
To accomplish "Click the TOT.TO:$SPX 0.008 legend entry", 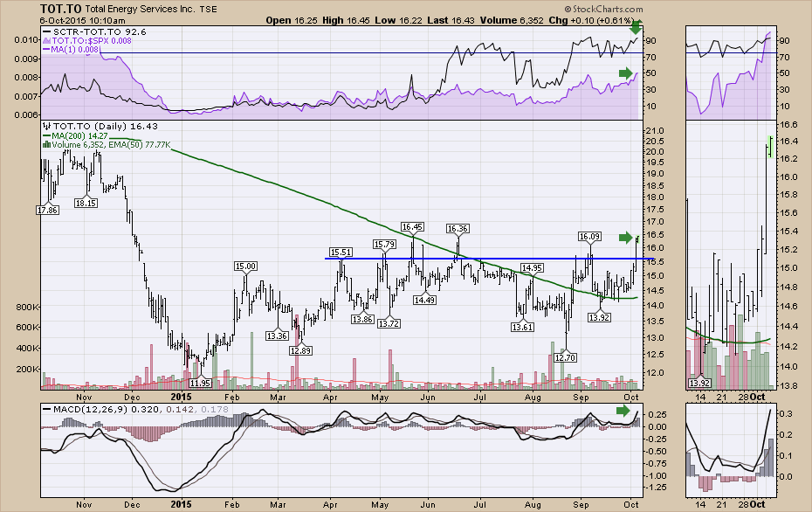I will click(92, 40).
